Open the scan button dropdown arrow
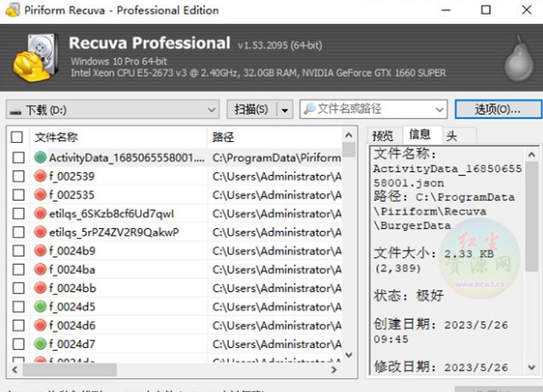This screenshot has width=543, height=392. (285, 110)
